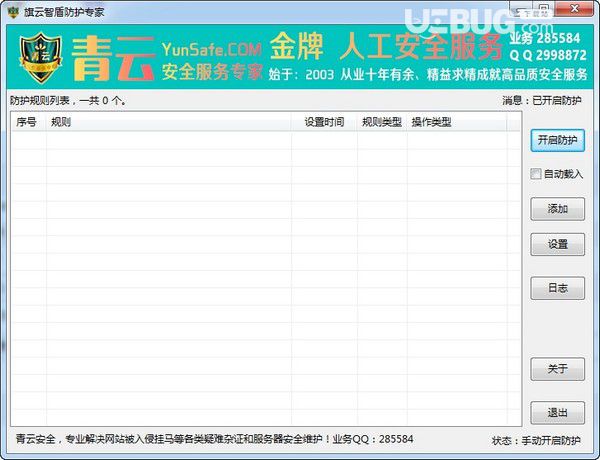Click the 关于 about button

click(558, 369)
